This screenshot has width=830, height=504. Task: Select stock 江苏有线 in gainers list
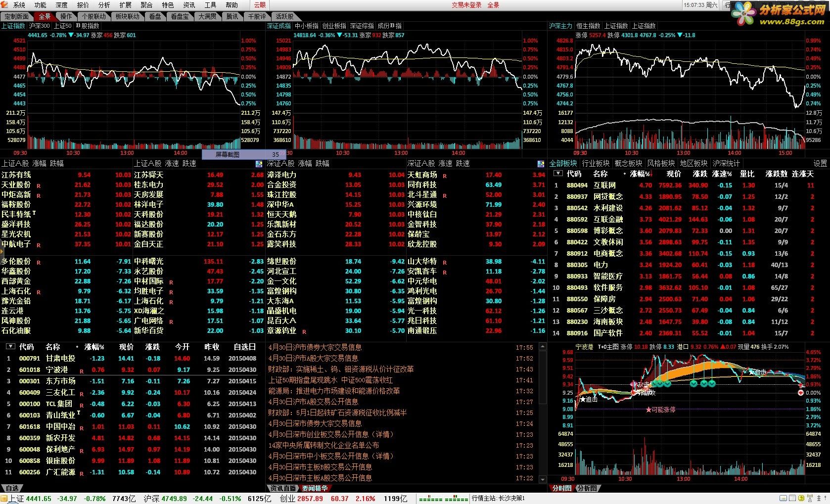(16, 175)
